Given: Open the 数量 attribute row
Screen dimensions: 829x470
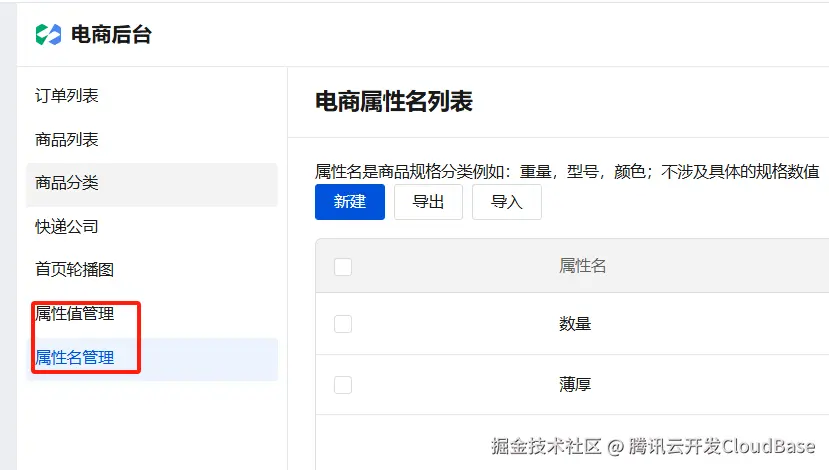Looking at the screenshot, I should click(575, 324).
